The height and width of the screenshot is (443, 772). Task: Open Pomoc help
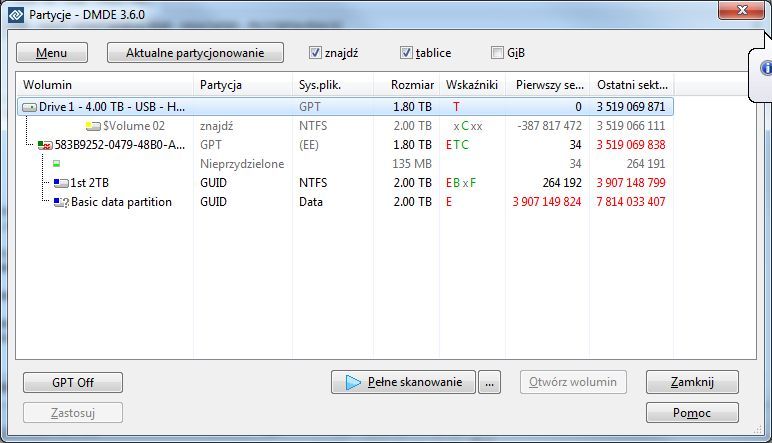point(692,412)
